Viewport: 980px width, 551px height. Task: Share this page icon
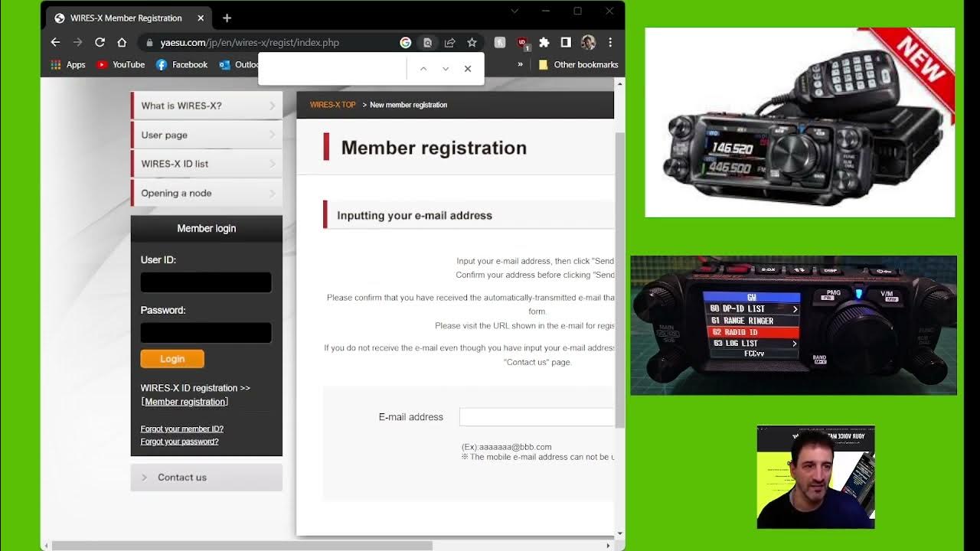point(450,43)
